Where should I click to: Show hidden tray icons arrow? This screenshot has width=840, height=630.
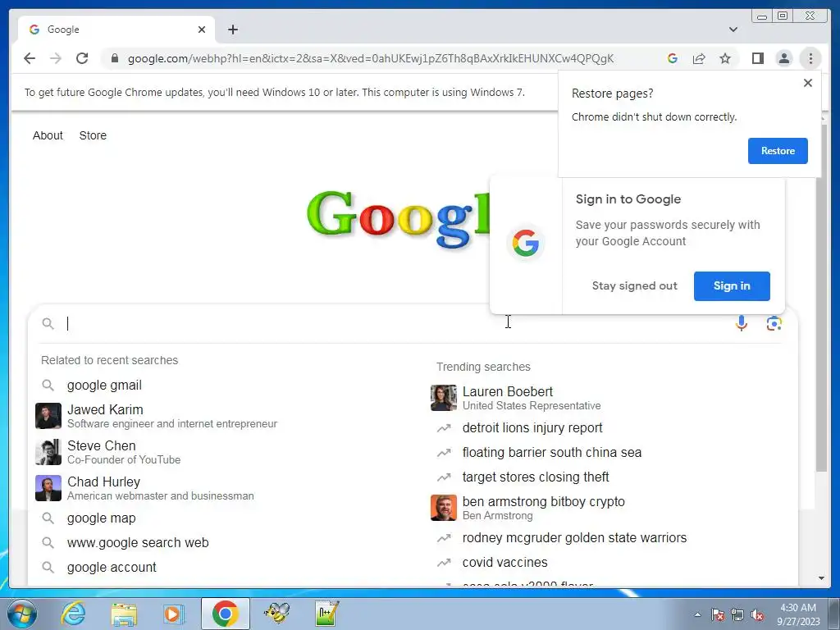click(697, 614)
